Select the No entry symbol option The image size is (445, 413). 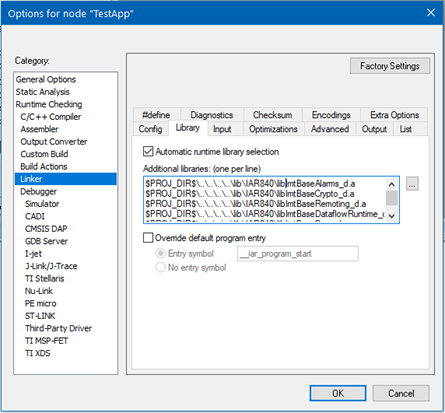(161, 267)
